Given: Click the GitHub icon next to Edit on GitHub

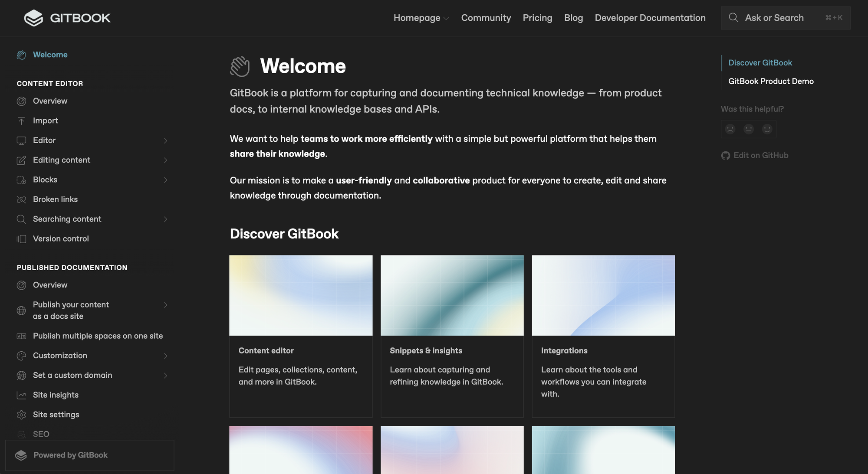Looking at the screenshot, I should click(x=725, y=155).
